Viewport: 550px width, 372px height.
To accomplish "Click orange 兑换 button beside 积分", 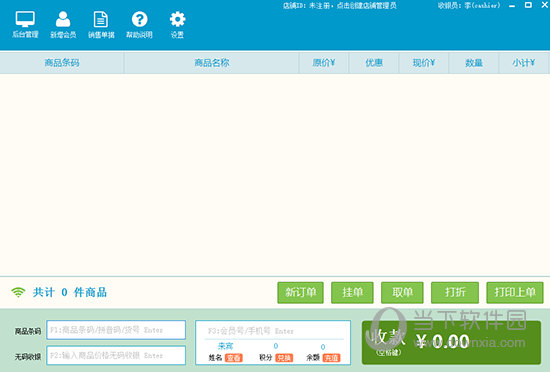I will tap(284, 358).
